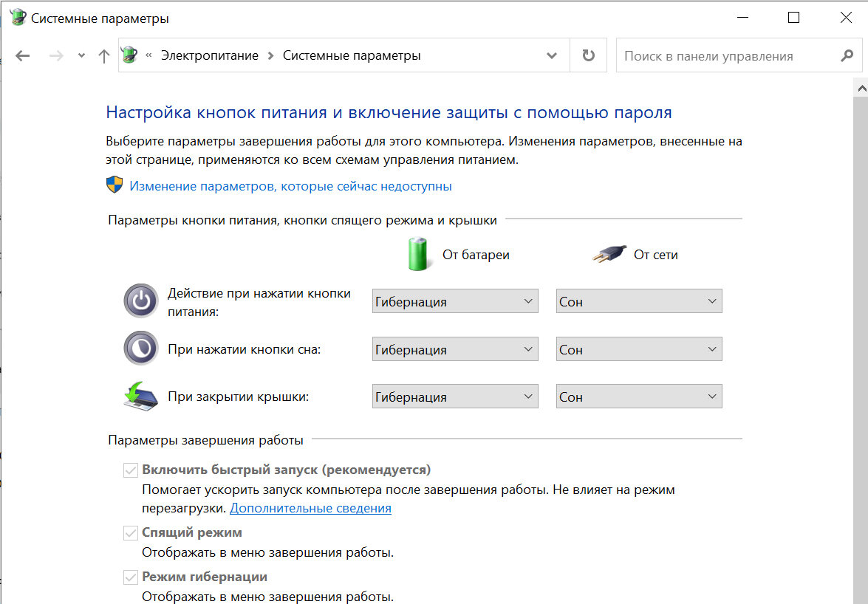Click the laptop lid closing icon
The height and width of the screenshot is (604, 868).
(x=140, y=396)
